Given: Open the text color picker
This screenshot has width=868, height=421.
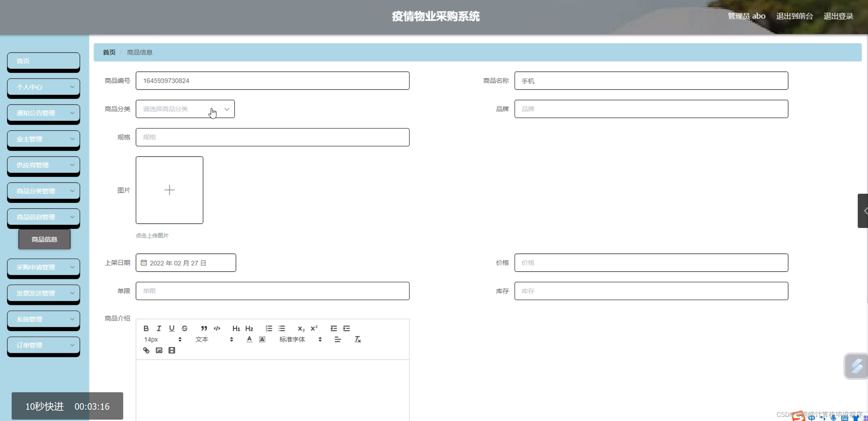Looking at the screenshot, I should pyautogui.click(x=249, y=339).
